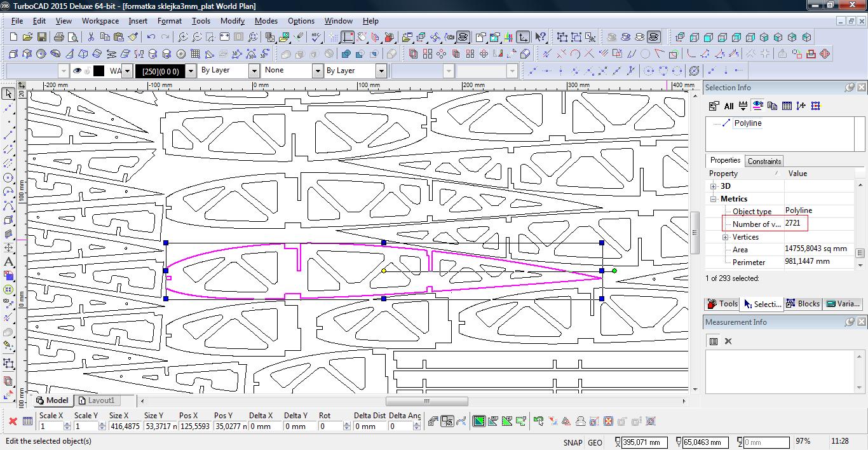Select the Zoom In magnifier tool
The width and height of the screenshot is (868, 450).
coord(182,37)
